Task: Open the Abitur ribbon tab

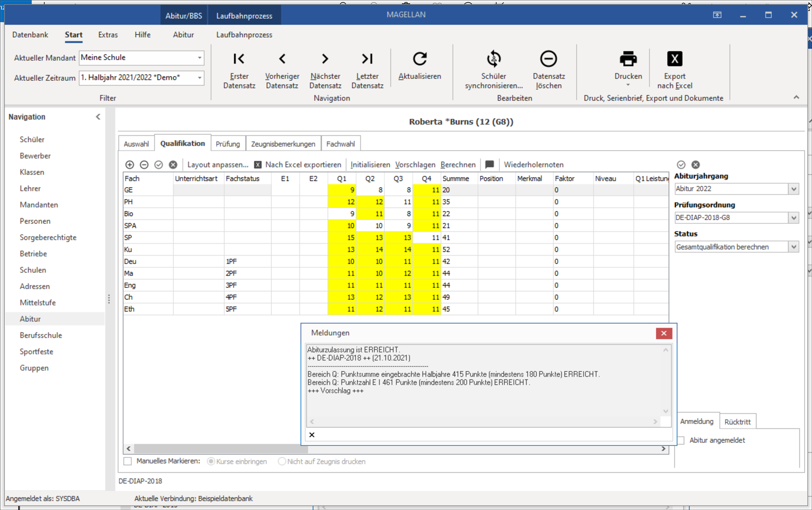Action: click(x=183, y=35)
